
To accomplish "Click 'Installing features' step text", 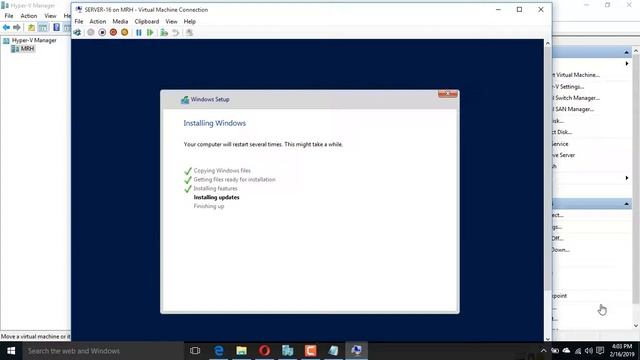I will click(215, 189).
